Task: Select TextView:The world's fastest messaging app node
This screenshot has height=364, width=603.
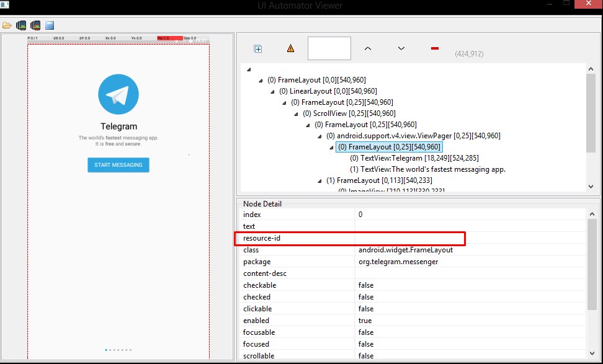Action: pos(427,169)
